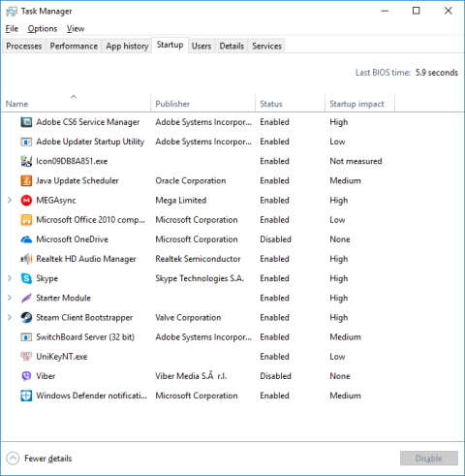The width and height of the screenshot is (465, 476).
Task: Click the Task Manager title bar icon
Action: click(x=12, y=12)
